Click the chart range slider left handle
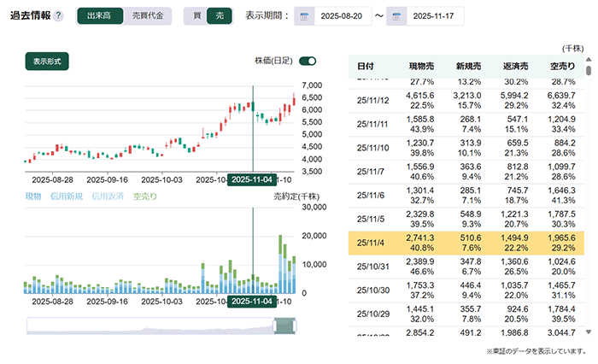 point(275,326)
